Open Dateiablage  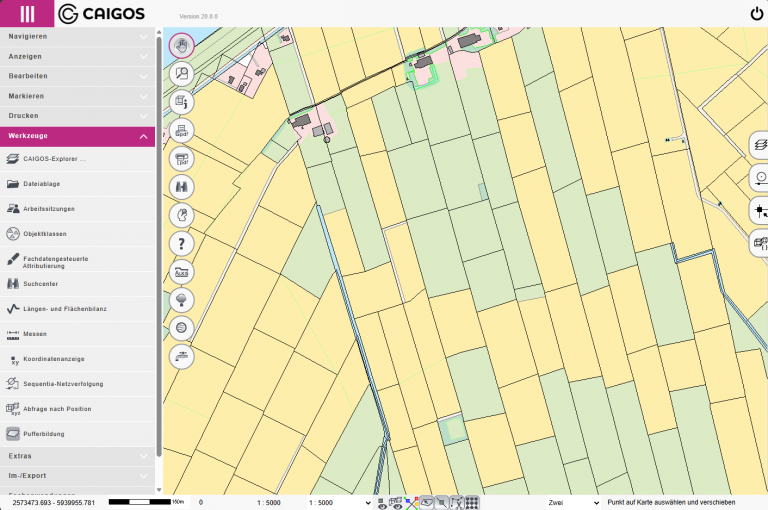(x=77, y=184)
